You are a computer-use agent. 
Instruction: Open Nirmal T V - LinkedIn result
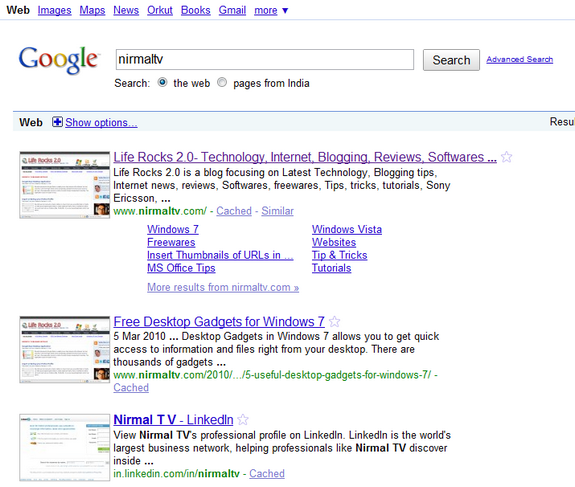tap(173, 420)
